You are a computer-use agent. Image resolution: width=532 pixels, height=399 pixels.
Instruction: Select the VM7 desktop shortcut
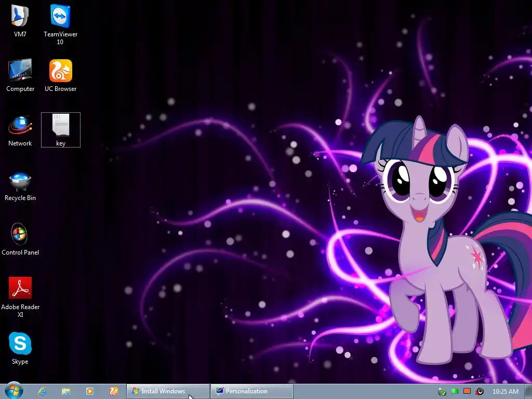pos(20,20)
